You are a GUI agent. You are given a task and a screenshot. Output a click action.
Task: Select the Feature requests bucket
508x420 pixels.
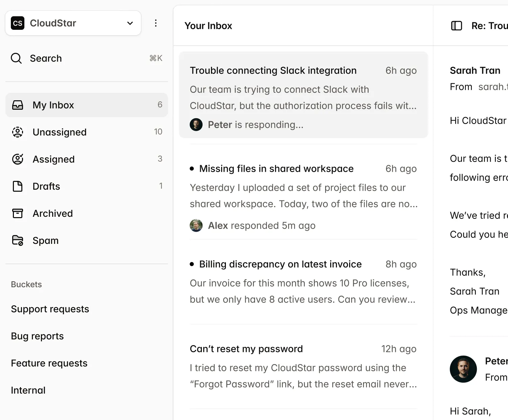(49, 363)
